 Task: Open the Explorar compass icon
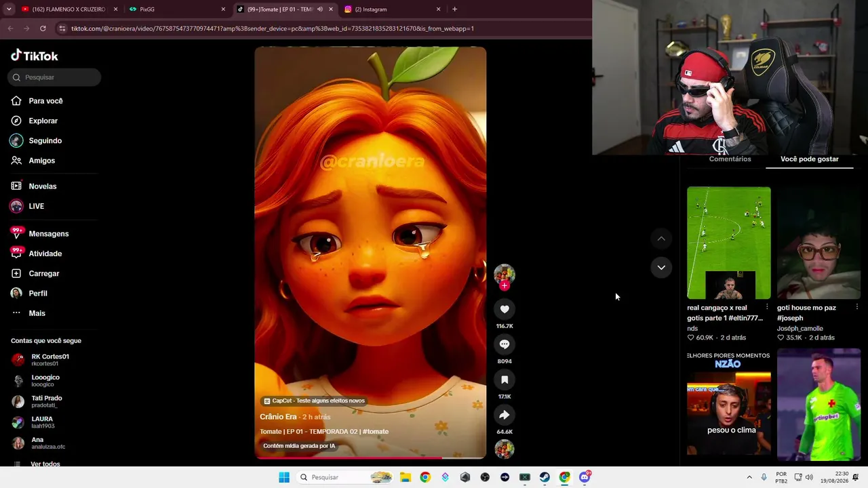[16, 121]
